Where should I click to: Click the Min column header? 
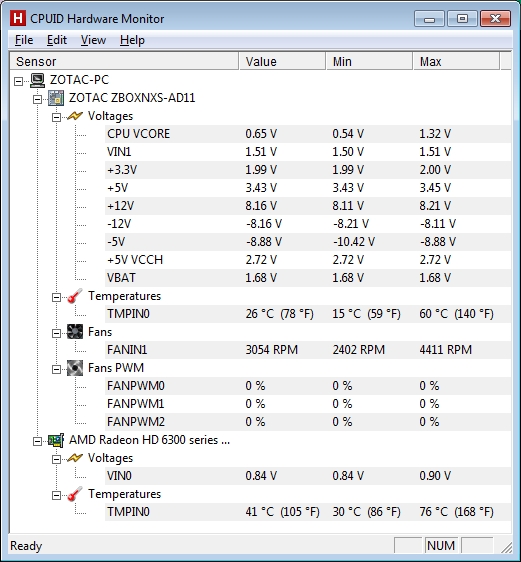(x=369, y=61)
